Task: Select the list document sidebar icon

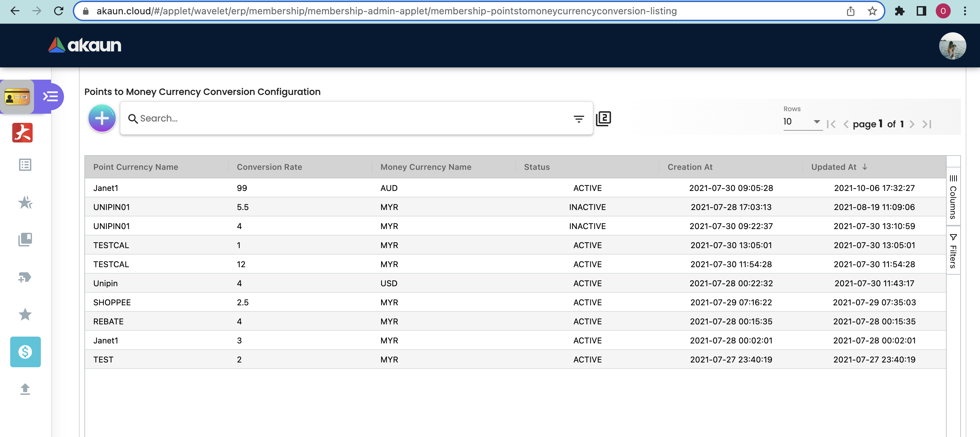Action: click(x=25, y=165)
